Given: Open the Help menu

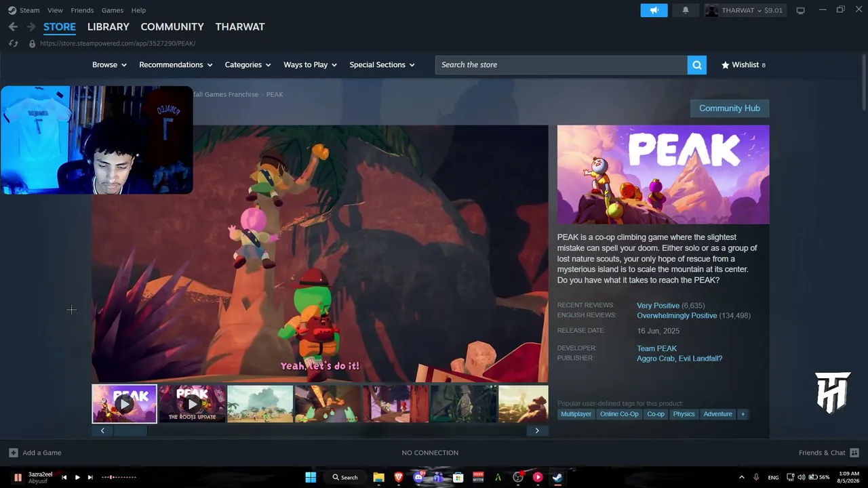Looking at the screenshot, I should point(138,10).
